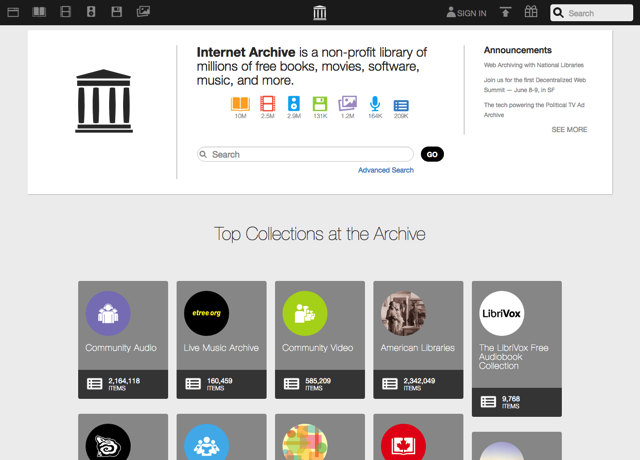Open the black spiral logo collection
This screenshot has width=640, height=460.
pos(108,442)
